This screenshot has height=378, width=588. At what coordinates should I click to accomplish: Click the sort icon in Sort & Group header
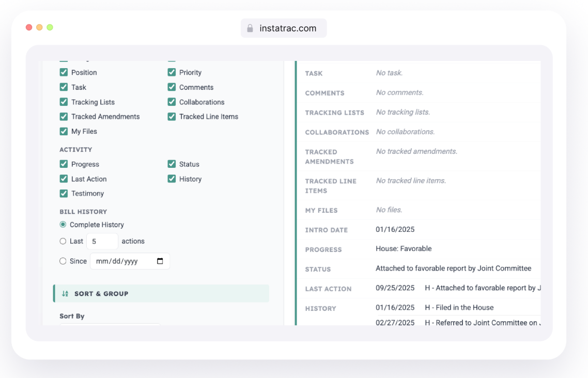[x=65, y=294]
